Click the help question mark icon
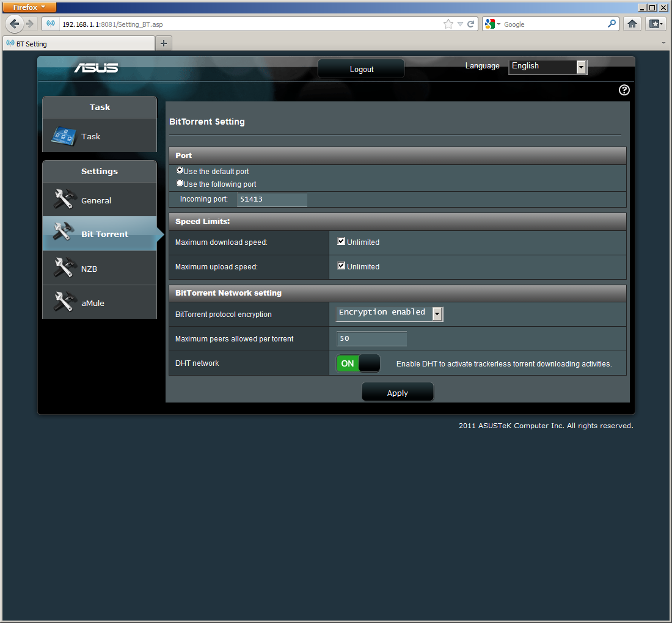Viewport: 672px width, 623px height. [624, 90]
